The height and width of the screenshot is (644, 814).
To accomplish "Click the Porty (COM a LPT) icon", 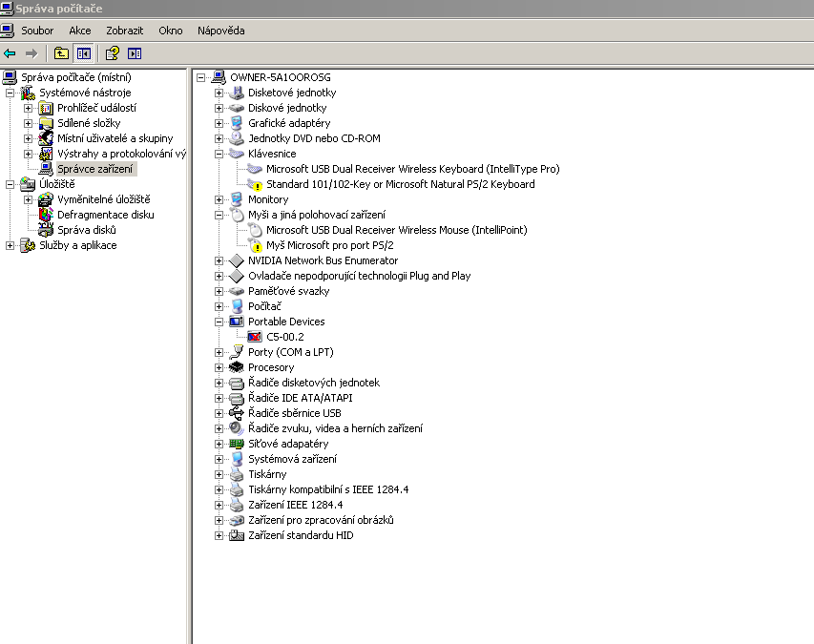I will [237, 352].
